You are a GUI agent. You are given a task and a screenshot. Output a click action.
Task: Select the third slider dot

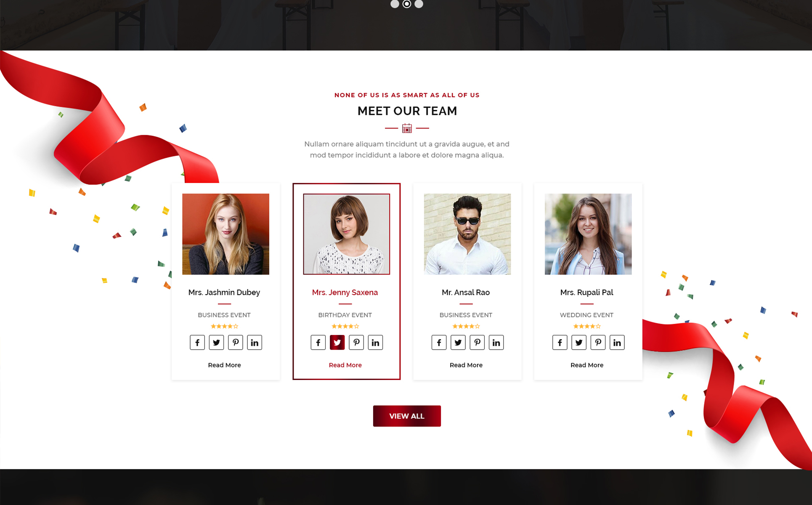(419, 4)
